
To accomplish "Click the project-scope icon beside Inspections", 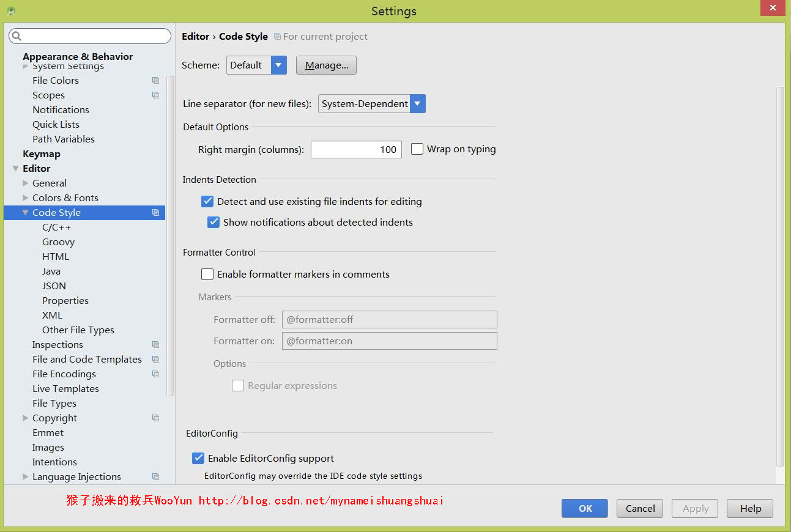I will click(x=155, y=345).
